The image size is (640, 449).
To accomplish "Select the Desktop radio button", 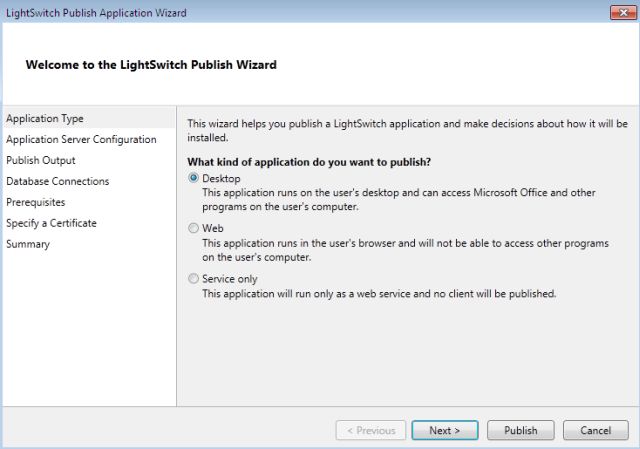I will coord(194,178).
